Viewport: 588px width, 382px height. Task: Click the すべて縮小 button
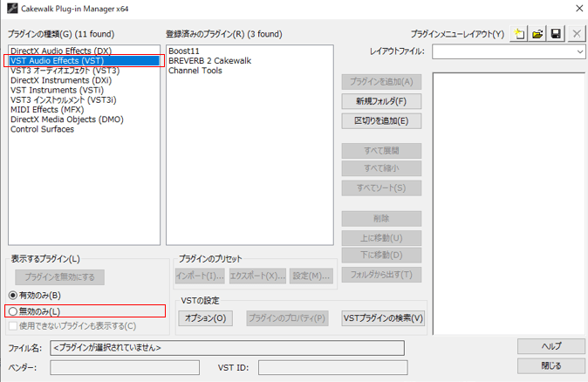click(x=381, y=168)
